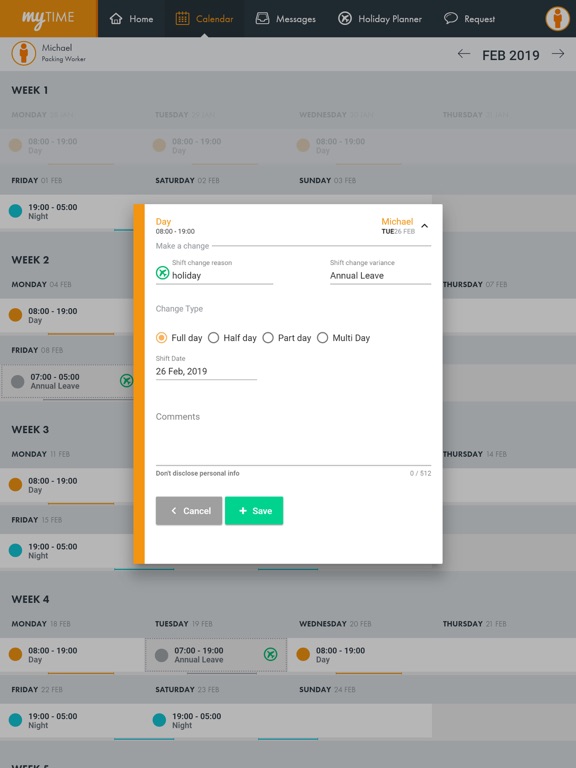Image resolution: width=576 pixels, height=768 pixels.
Task: Select the Friday 01 Feb Night shift
Action: (67, 212)
